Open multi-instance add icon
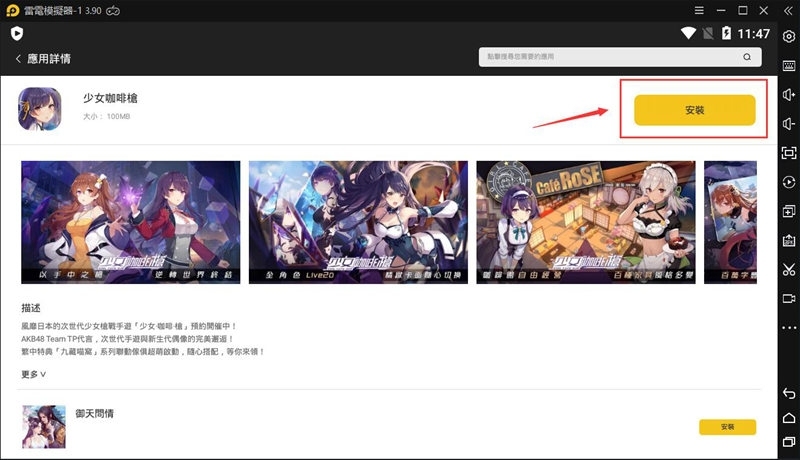 (x=789, y=211)
